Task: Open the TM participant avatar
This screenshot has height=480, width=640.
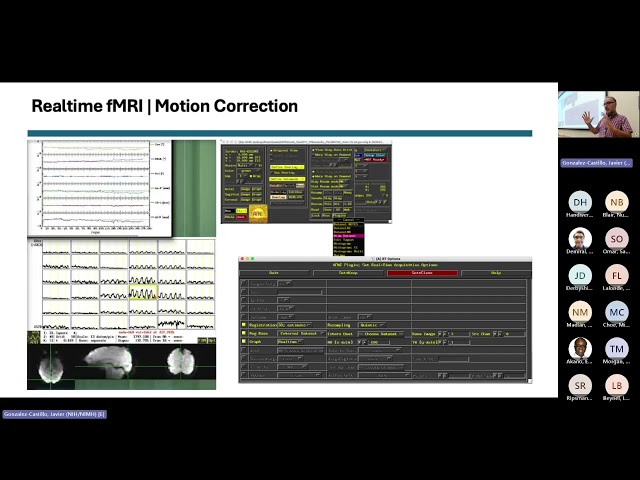Action: pos(617,349)
